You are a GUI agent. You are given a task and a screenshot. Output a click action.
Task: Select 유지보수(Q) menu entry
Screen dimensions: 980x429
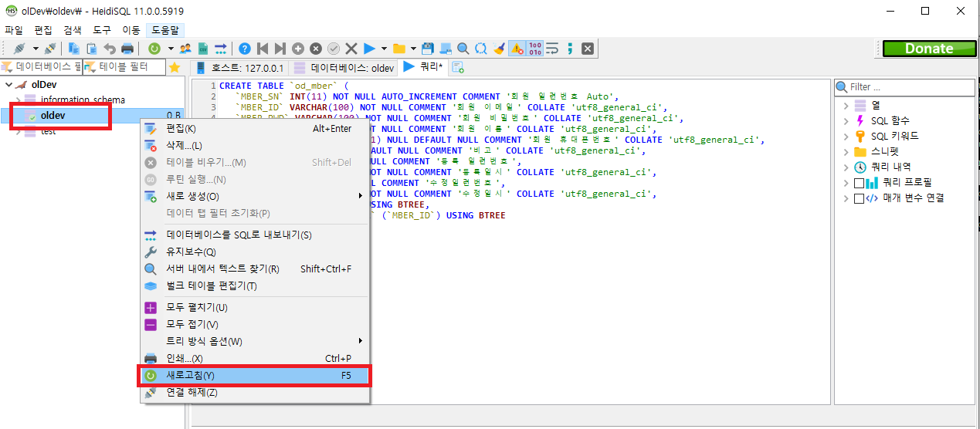(x=255, y=252)
